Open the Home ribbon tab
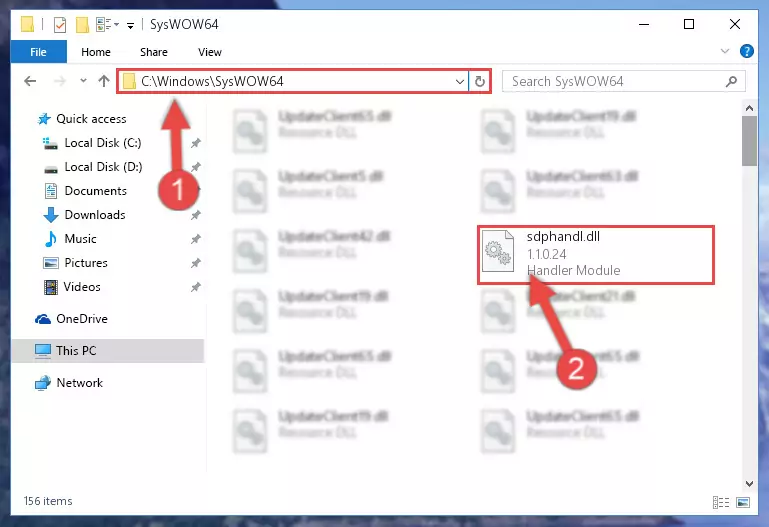769x527 pixels. coord(96,52)
